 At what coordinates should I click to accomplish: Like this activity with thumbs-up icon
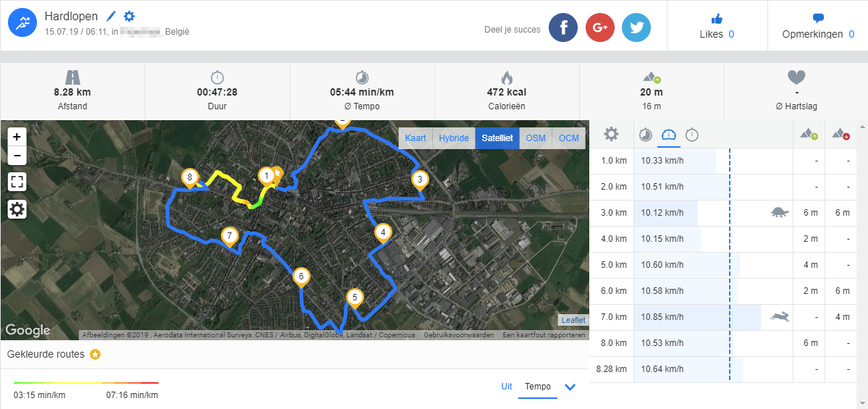(x=717, y=19)
